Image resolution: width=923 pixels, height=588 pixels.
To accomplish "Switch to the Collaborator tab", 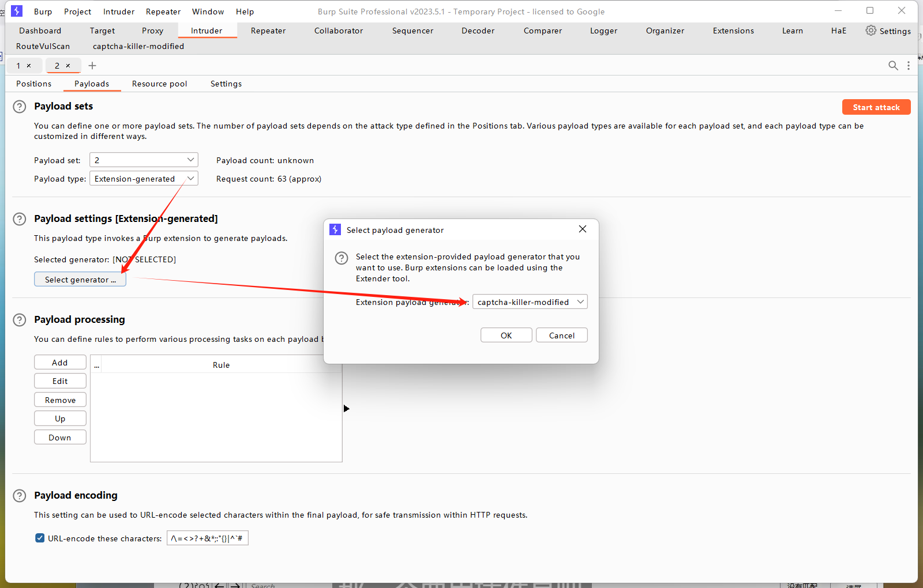I will 339,31.
